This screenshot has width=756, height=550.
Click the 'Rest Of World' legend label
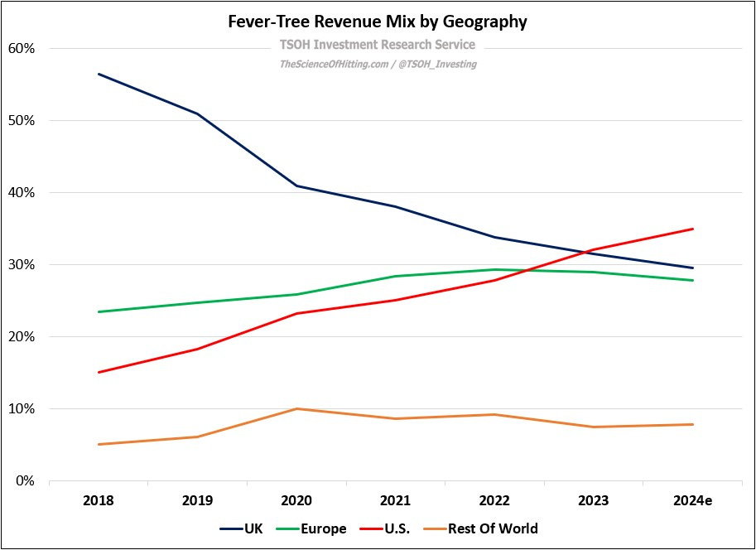coord(493,528)
